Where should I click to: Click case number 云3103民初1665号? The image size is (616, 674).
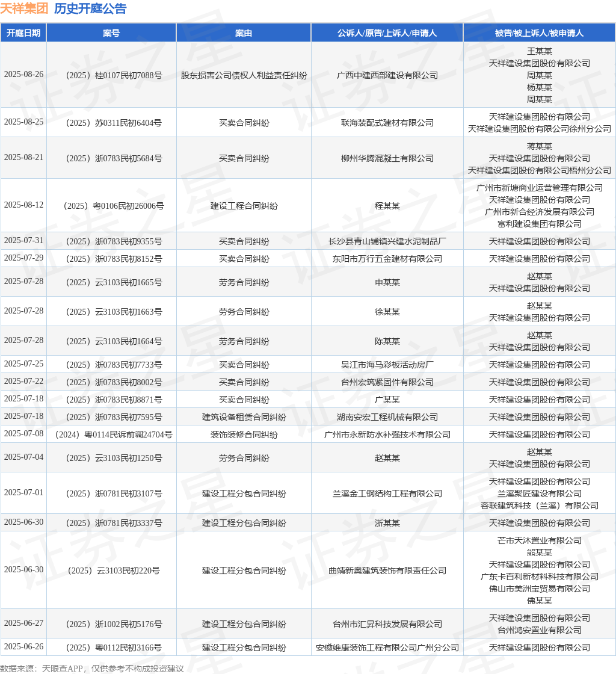pos(114,282)
